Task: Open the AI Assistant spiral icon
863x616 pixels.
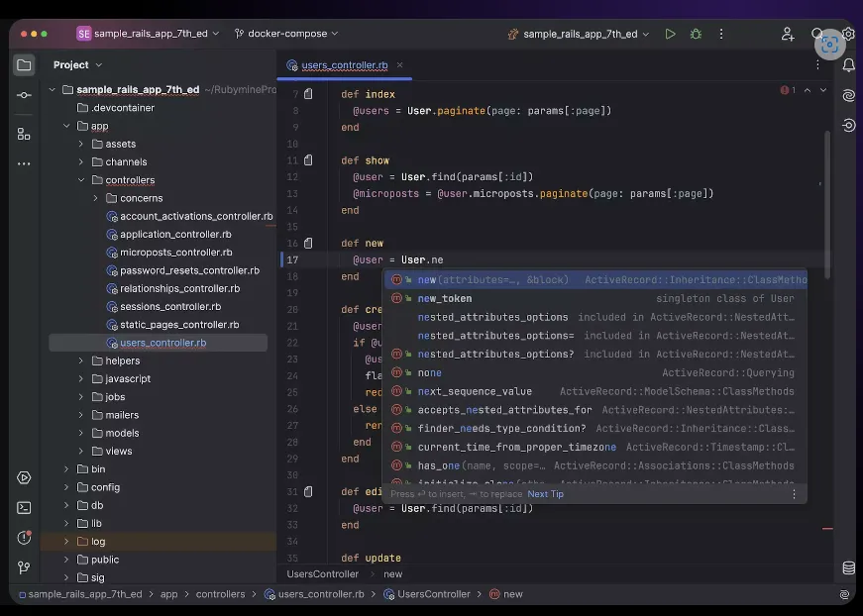Action: tap(849, 95)
